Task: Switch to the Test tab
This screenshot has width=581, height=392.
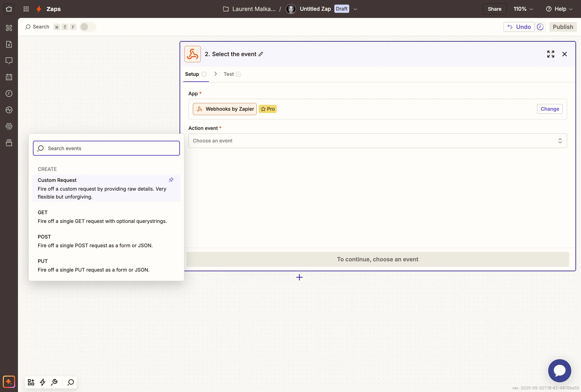Action: pyautogui.click(x=232, y=74)
